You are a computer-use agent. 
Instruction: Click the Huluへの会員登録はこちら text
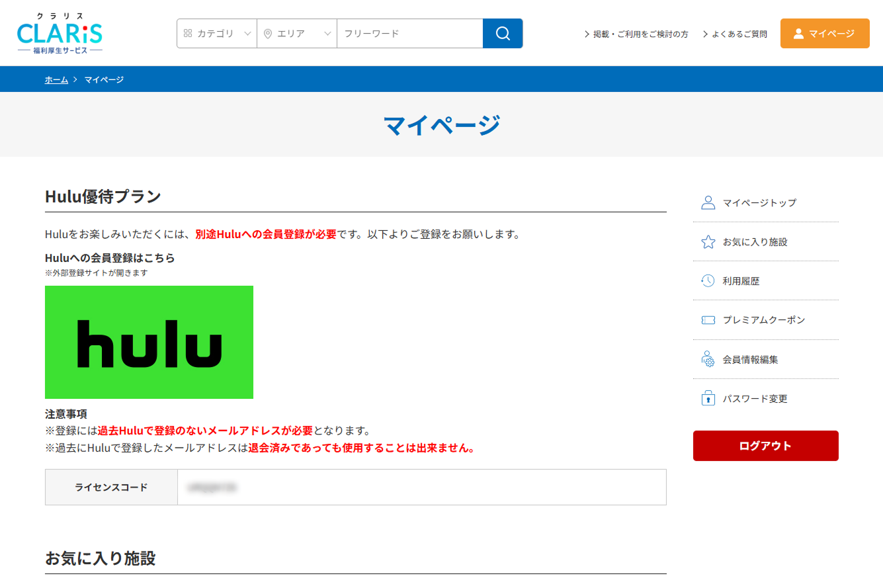point(110,258)
